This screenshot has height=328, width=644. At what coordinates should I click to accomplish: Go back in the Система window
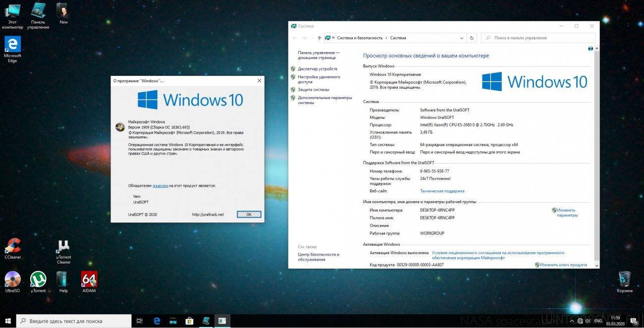coord(295,38)
